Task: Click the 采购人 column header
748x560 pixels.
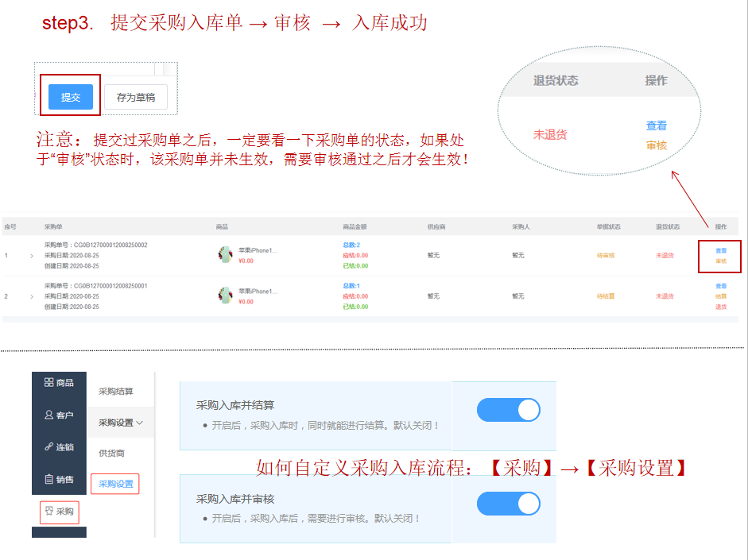Action: [521, 227]
